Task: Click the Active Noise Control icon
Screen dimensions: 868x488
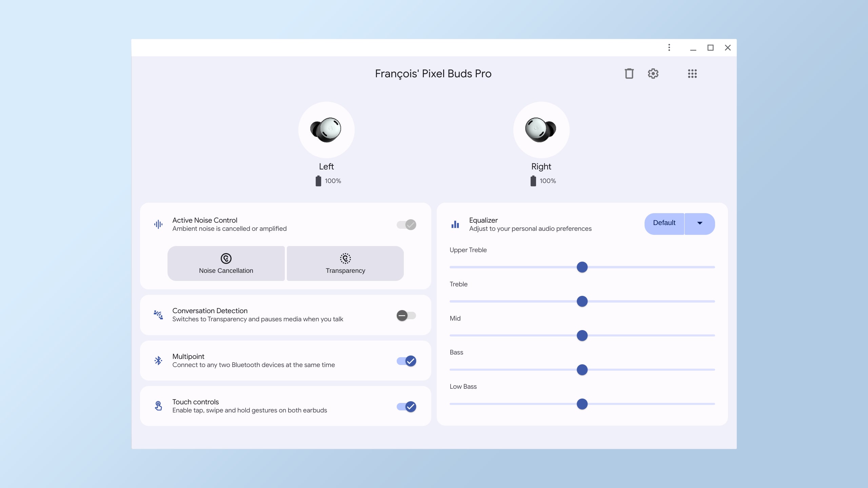Action: [158, 224]
